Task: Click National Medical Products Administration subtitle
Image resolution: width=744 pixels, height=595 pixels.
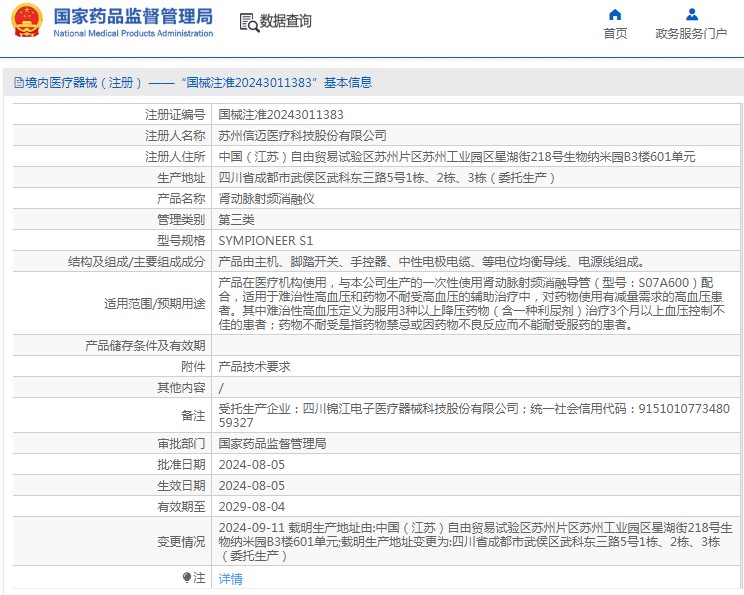Action: click(x=133, y=33)
